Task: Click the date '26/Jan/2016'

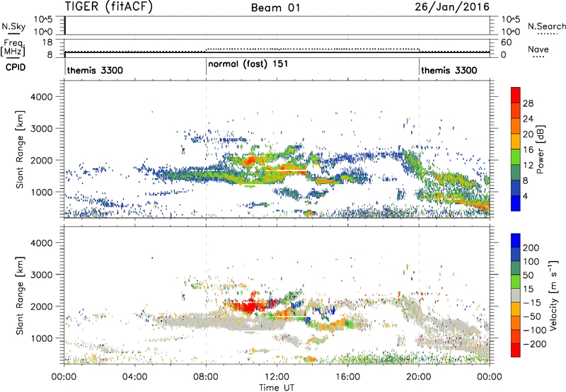Action: coord(452,7)
